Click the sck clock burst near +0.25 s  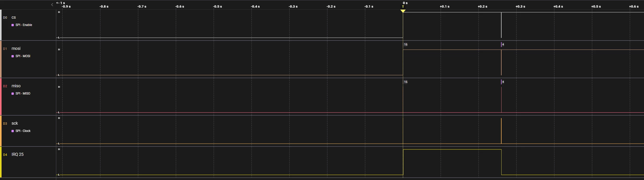pyautogui.click(x=501, y=131)
